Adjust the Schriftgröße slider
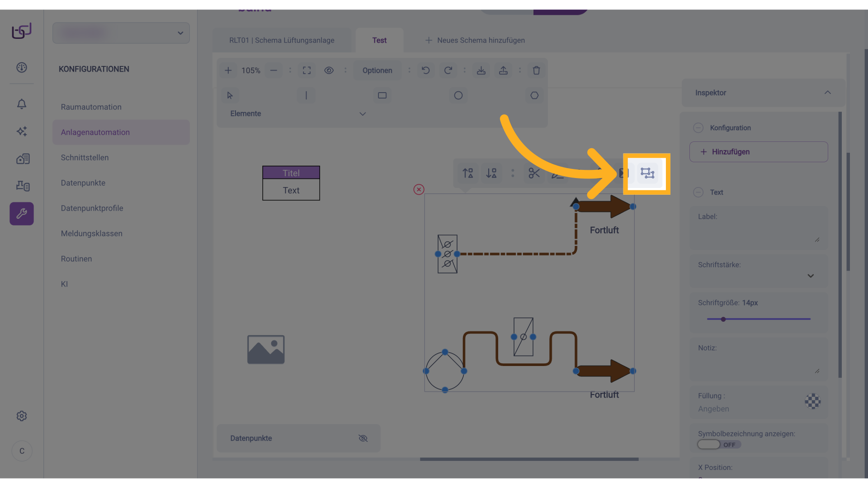This screenshot has width=868, height=488. pyautogui.click(x=723, y=319)
